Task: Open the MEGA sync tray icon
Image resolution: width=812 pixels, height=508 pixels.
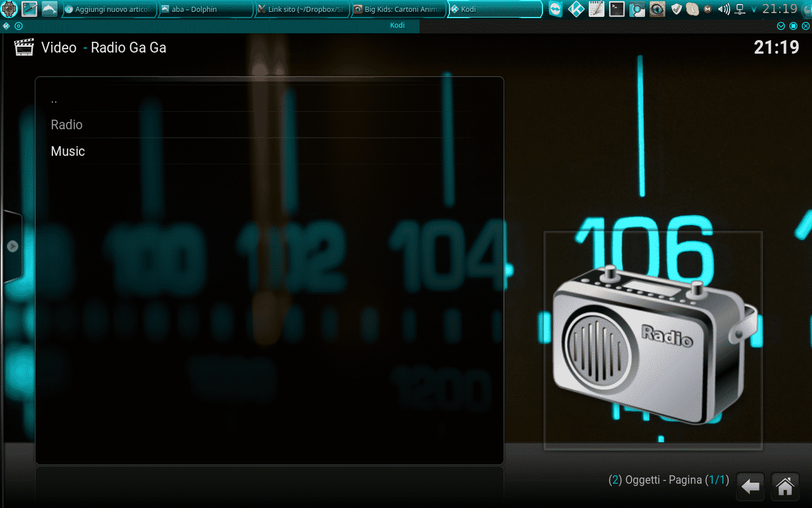Action: [x=708, y=9]
